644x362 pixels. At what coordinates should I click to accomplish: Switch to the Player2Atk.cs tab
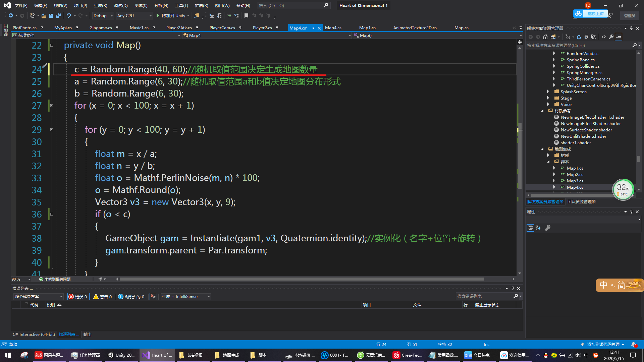pos(179,28)
